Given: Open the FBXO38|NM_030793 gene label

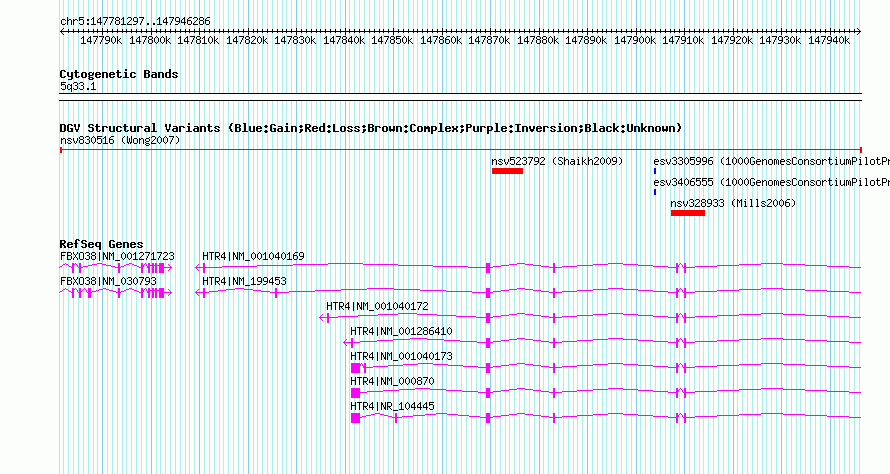Looking at the screenshot, I should coord(108,282).
